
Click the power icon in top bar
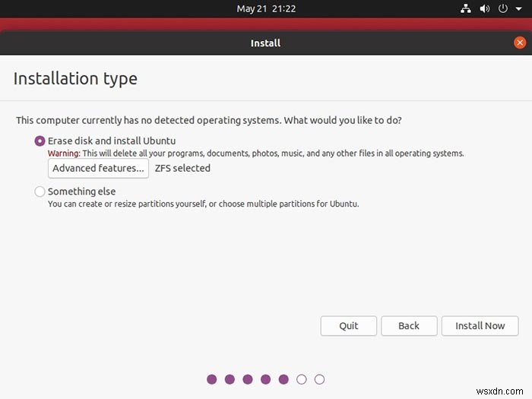point(503,8)
